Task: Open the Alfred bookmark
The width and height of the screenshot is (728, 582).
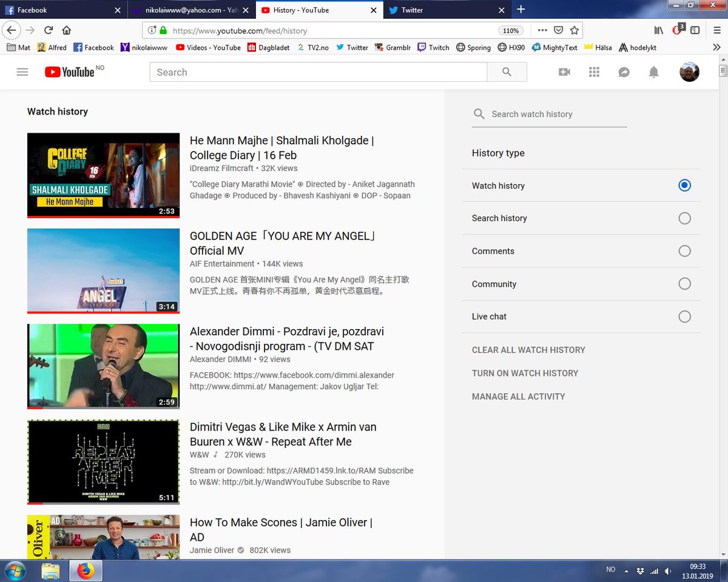Action: pyautogui.click(x=52, y=47)
